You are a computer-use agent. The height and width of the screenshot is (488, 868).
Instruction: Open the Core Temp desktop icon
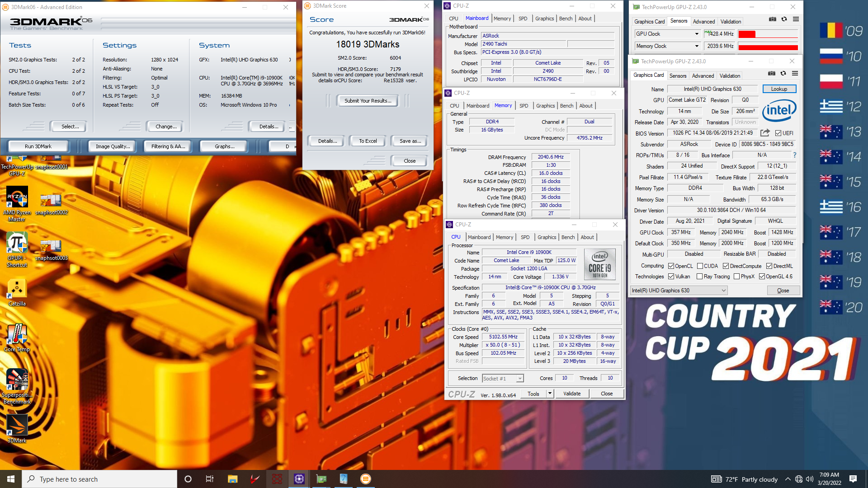coord(17,338)
